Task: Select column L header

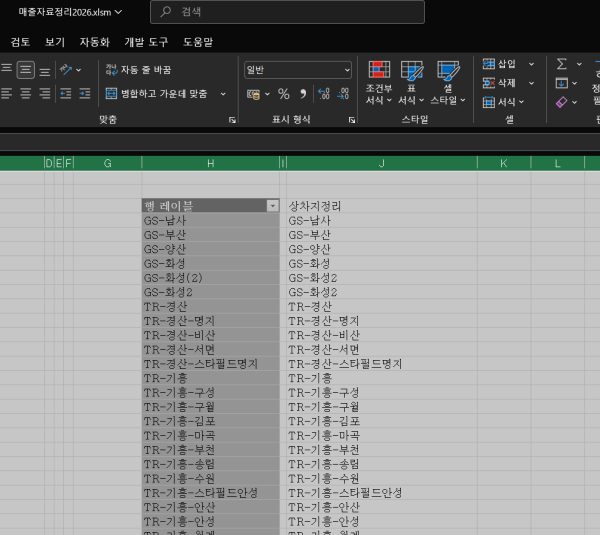Action: pyautogui.click(x=558, y=163)
